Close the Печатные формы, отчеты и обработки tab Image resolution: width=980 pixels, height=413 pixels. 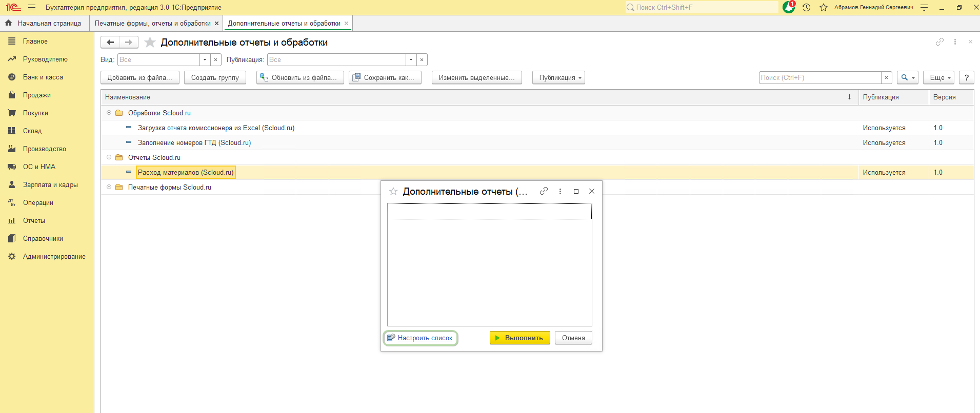tap(217, 23)
